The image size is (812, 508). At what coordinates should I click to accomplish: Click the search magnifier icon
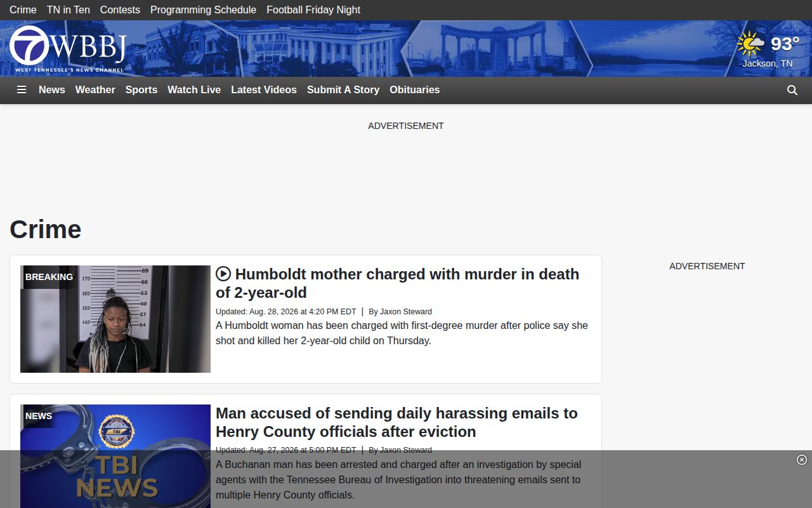point(792,90)
